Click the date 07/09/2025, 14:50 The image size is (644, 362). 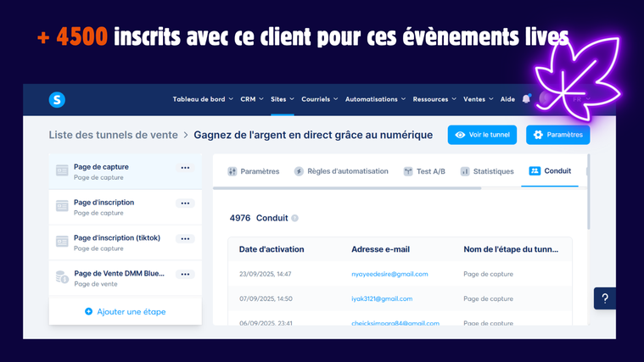(x=266, y=298)
